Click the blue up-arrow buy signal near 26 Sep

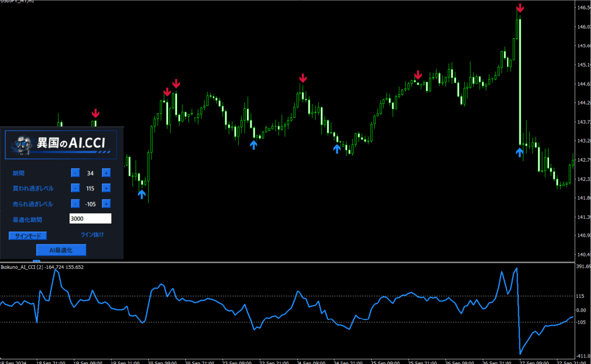pos(519,153)
